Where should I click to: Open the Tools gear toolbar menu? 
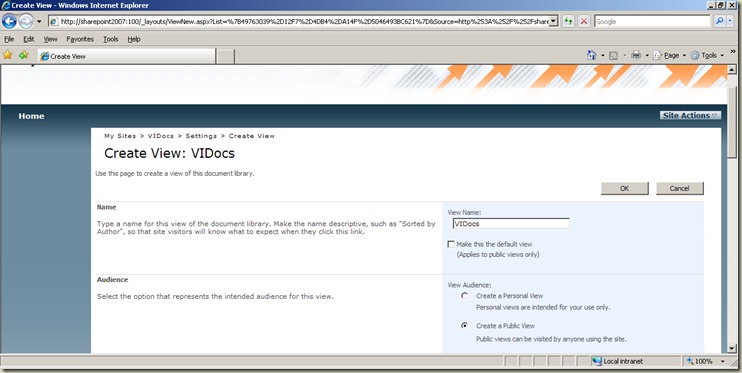(x=707, y=55)
